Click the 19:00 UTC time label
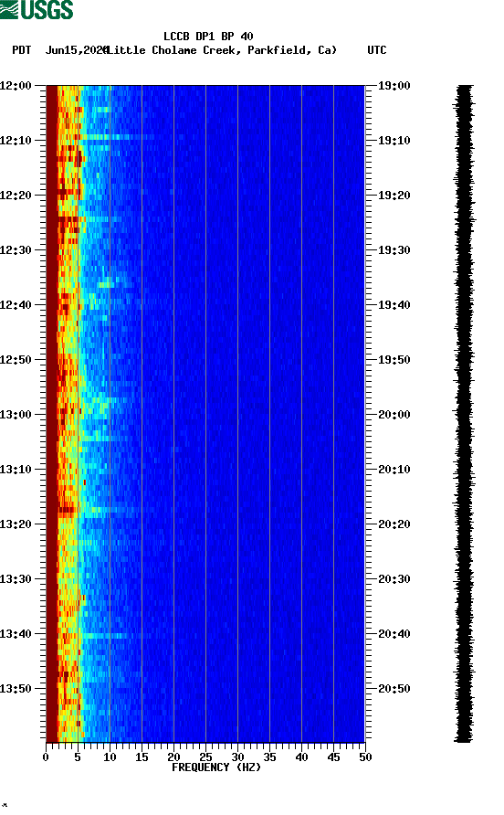The height and width of the screenshot is (815, 504). click(394, 86)
